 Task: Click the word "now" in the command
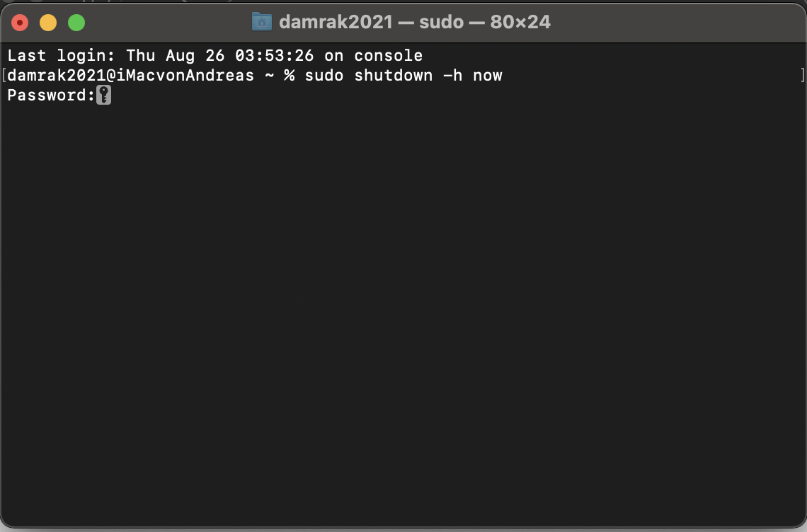click(x=487, y=76)
